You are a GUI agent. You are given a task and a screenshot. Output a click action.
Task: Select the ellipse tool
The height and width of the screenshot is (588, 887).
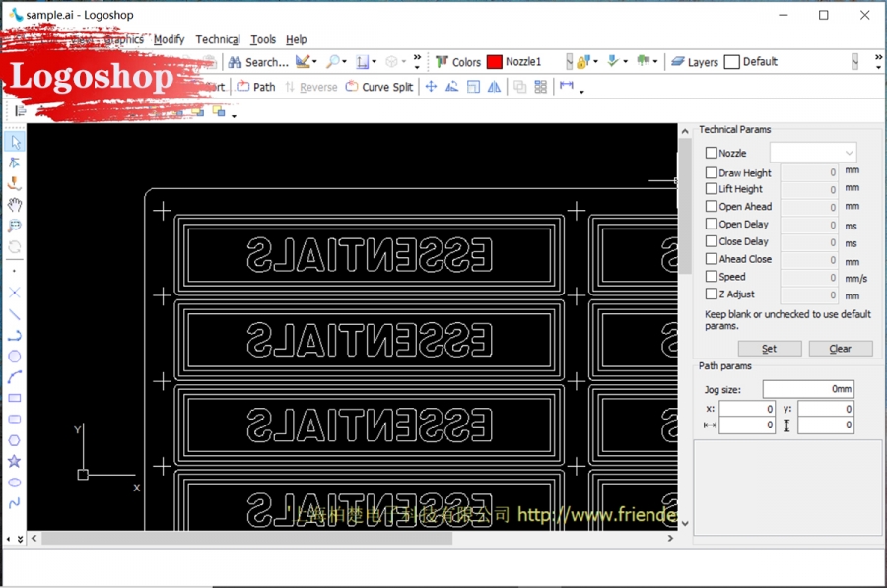(x=15, y=483)
